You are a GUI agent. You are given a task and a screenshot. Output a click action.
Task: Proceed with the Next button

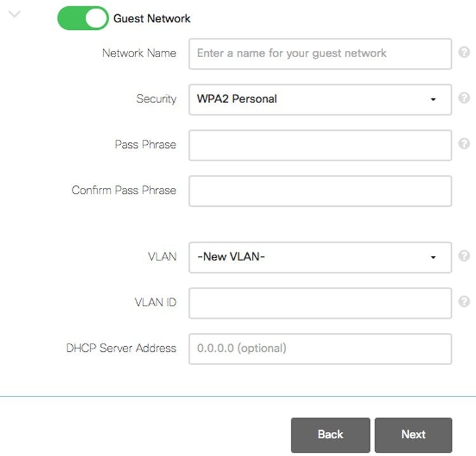[413, 434]
